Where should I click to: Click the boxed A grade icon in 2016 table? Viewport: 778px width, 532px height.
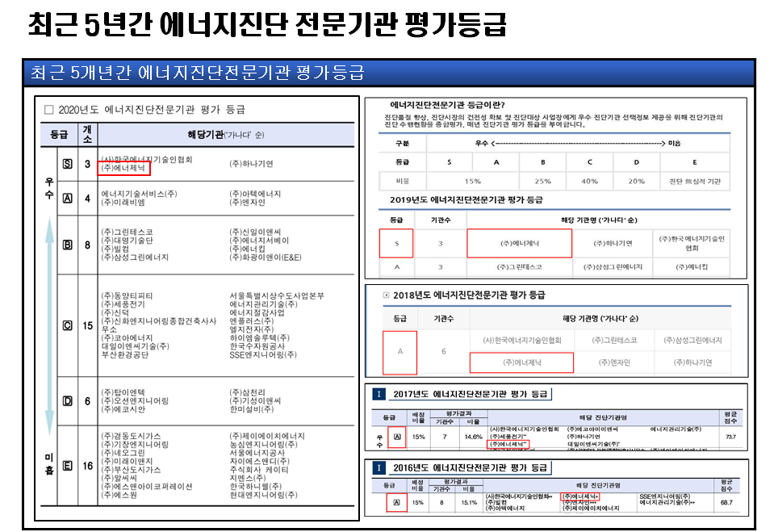pyautogui.click(x=396, y=502)
